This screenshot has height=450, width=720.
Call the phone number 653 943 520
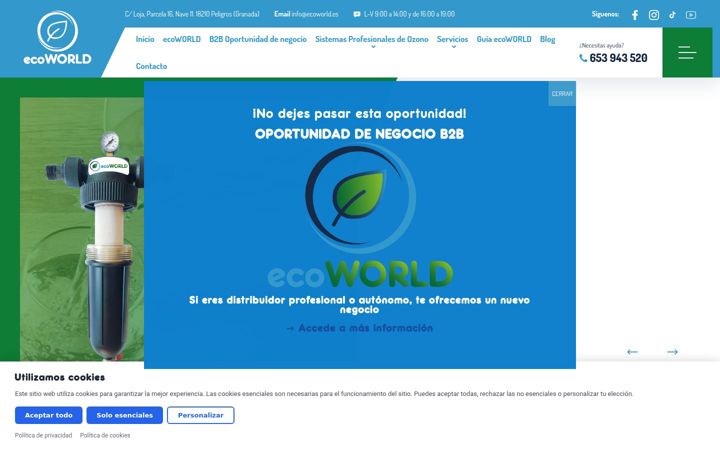618,58
